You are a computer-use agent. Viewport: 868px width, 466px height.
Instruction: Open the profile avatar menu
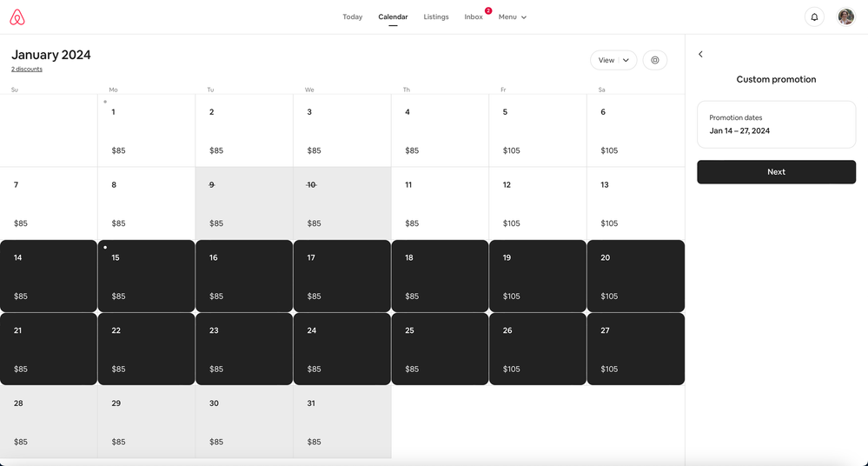[x=845, y=17]
